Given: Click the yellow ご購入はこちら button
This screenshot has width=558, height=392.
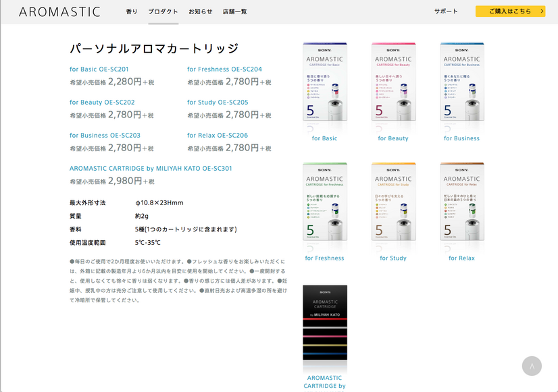Looking at the screenshot, I should [x=510, y=11].
